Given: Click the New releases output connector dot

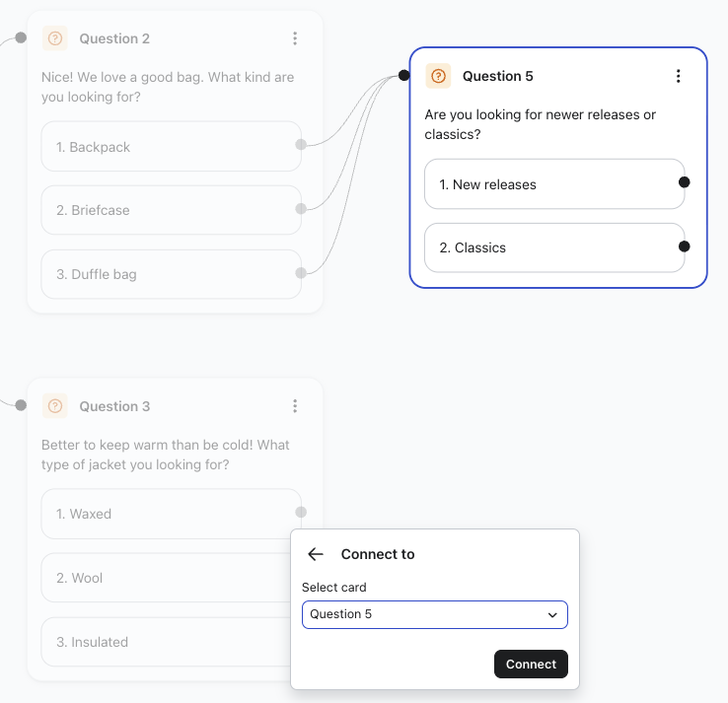Looking at the screenshot, I should coord(685,182).
